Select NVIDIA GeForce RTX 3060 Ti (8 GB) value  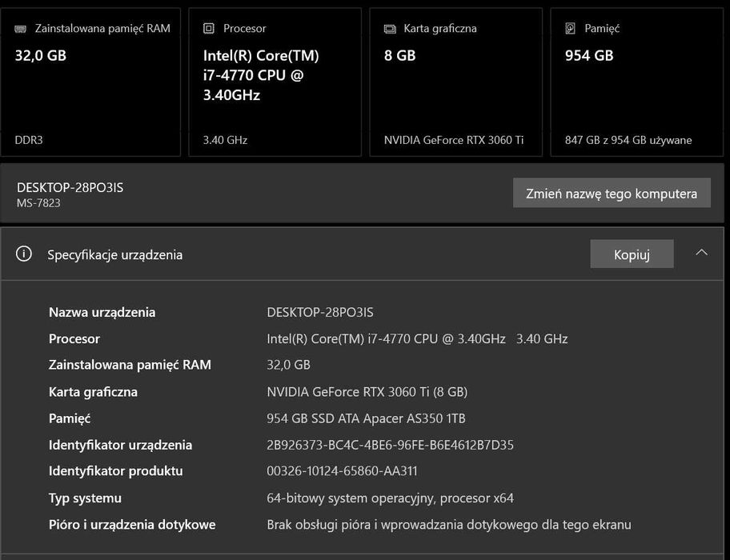point(367,392)
